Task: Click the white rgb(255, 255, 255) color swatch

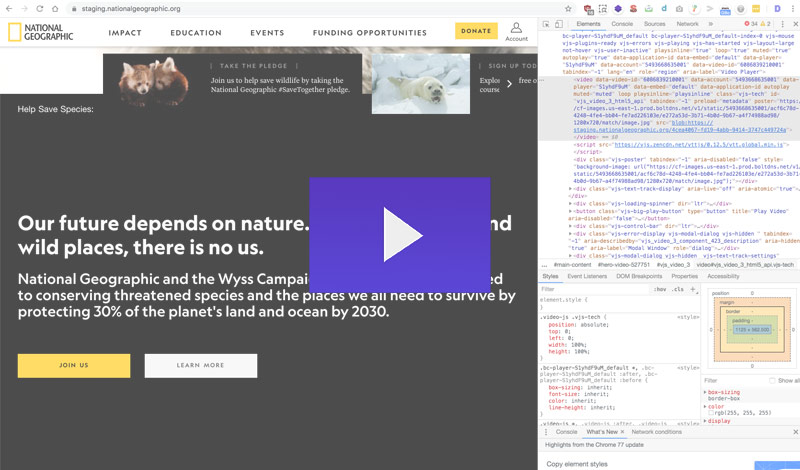Action: coord(711,413)
